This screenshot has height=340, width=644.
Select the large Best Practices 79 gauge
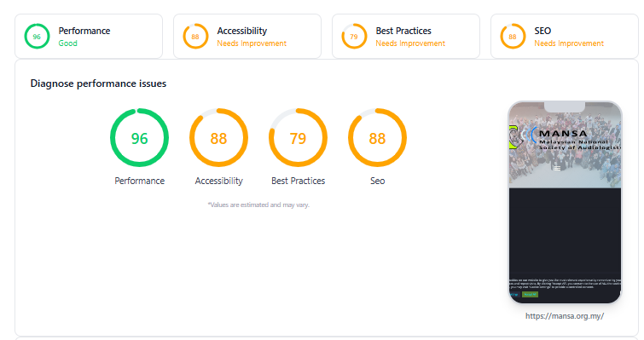click(298, 138)
